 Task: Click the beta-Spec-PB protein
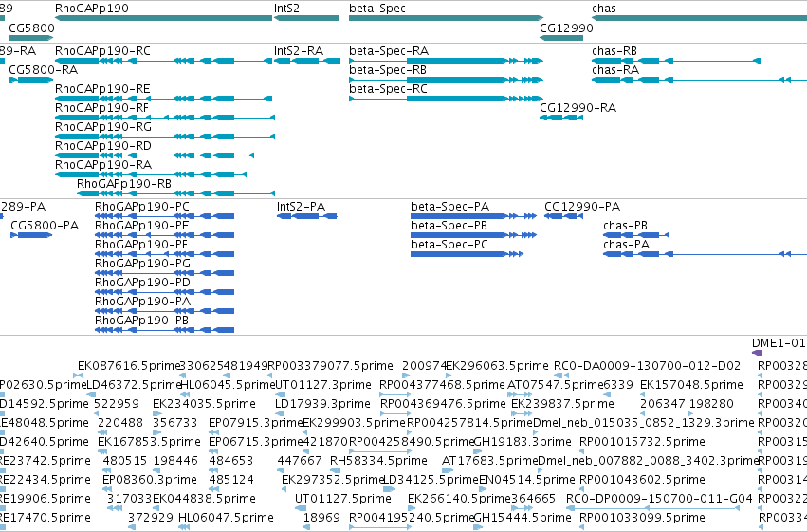[x=473, y=235]
